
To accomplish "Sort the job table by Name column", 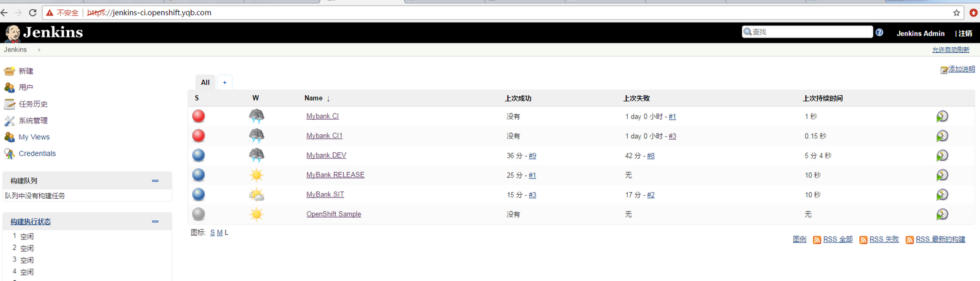I will [314, 98].
